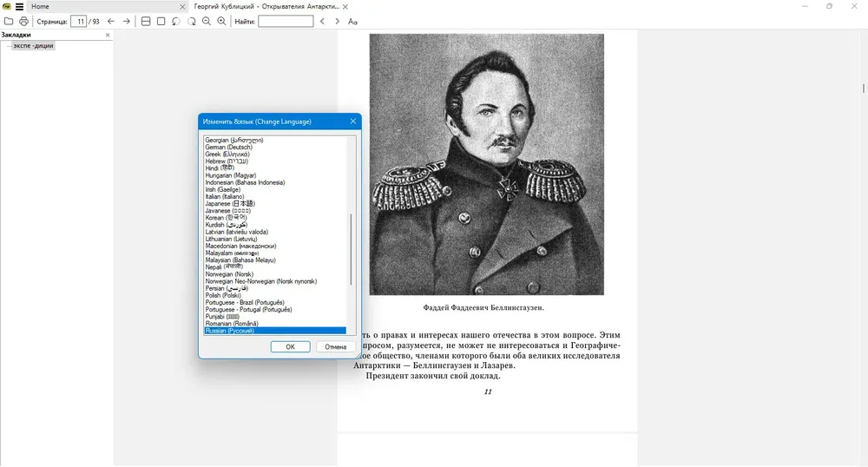This screenshot has height=467, width=868.
Task: Select German (Deutsch) in language list
Action: (228, 148)
